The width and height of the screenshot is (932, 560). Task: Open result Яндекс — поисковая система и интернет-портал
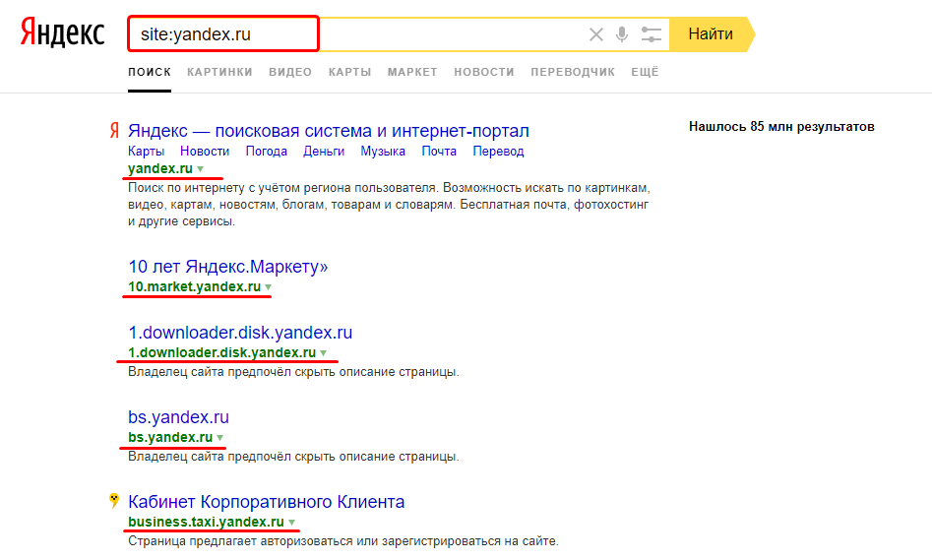(x=328, y=131)
